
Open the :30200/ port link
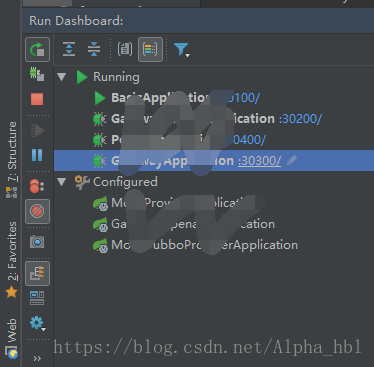(300, 119)
